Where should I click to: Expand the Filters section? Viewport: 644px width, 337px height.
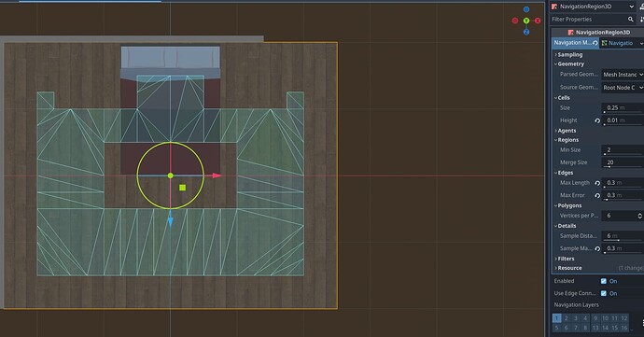[565, 259]
